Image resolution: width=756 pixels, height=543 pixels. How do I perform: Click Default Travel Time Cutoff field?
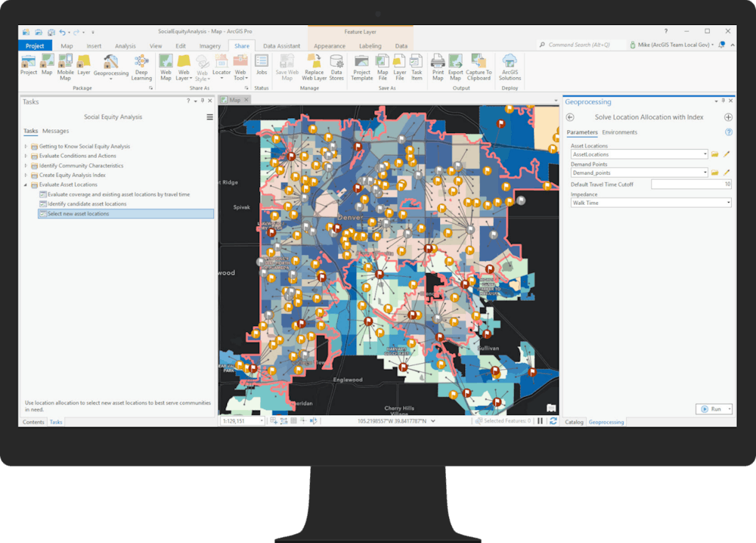691,185
